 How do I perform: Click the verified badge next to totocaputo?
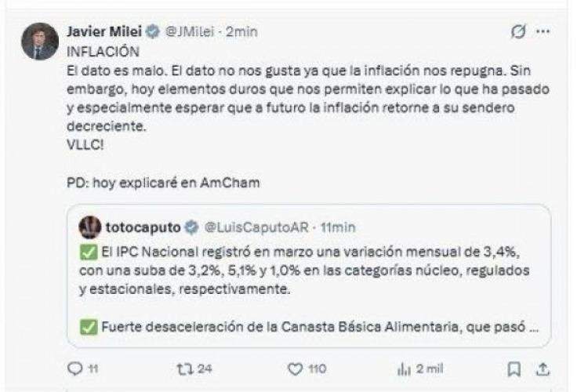click(x=191, y=227)
